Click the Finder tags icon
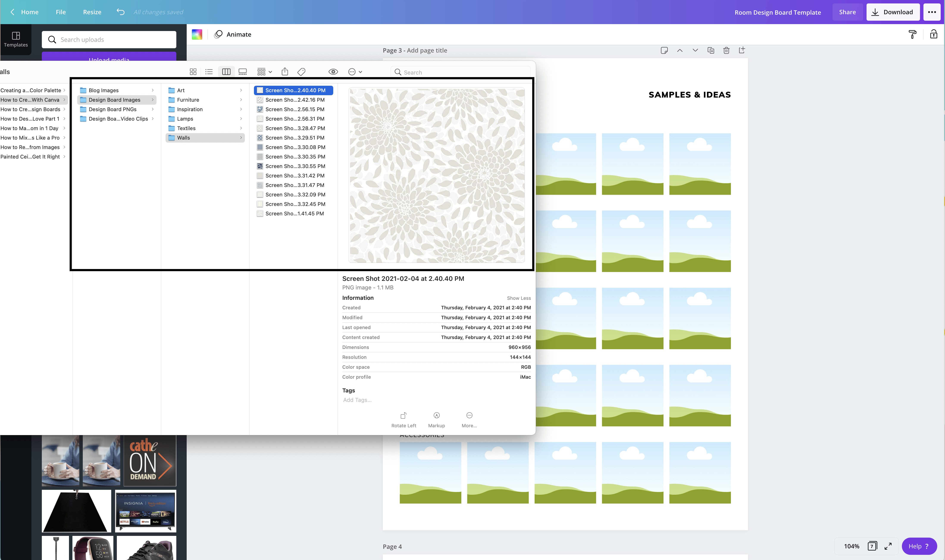Viewport: 945px width, 560px height. pyautogui.click(x=301, y=72)
